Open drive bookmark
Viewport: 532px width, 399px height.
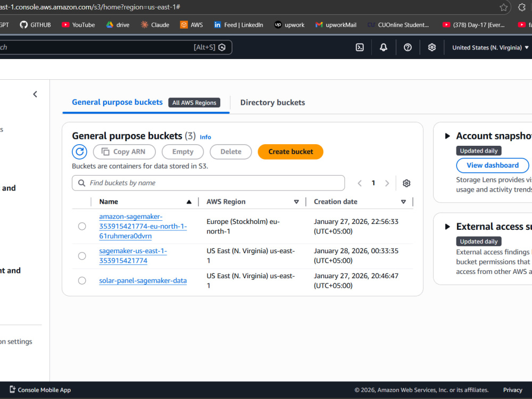[118, 25]
